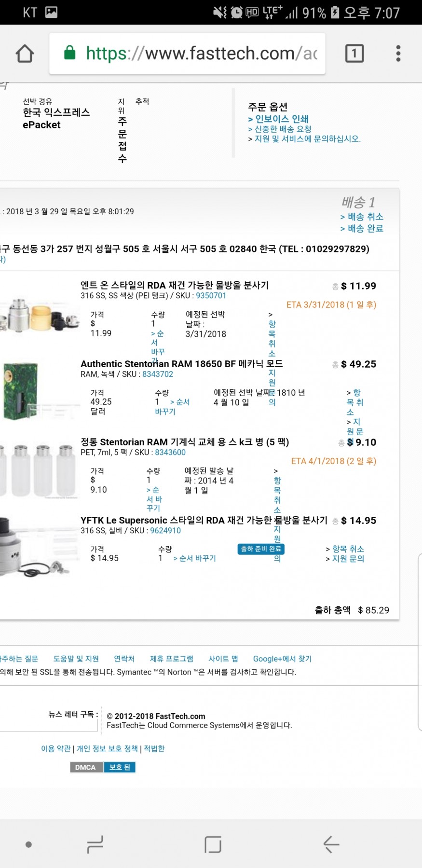Image resolution: width=422 pixels, height=868 pixels.
Task: Open the 사이트 맵 footer link
Action: pos(223,659)
